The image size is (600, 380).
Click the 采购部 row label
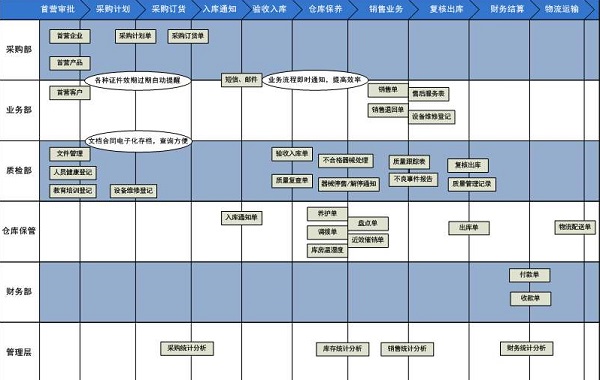click(19, 49)
